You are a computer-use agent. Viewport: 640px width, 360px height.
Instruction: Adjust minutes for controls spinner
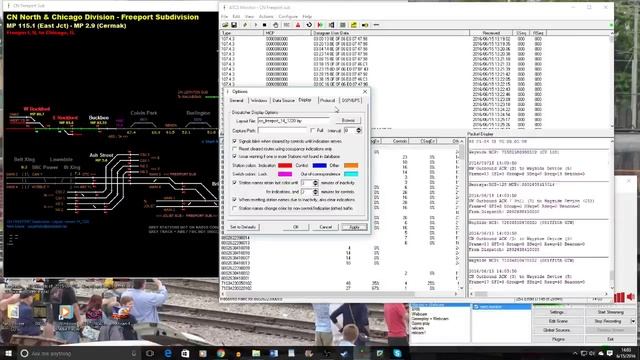point(315,191)
